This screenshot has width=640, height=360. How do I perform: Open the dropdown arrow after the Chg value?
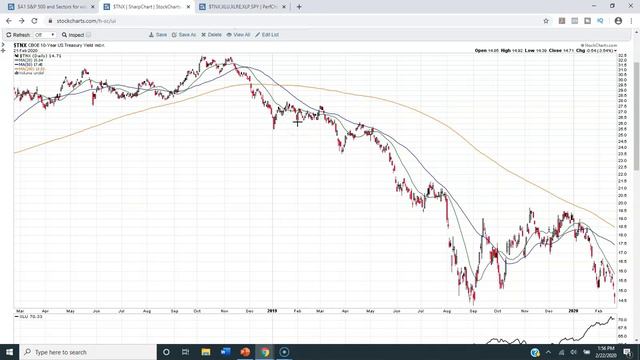tap(616, 51)
